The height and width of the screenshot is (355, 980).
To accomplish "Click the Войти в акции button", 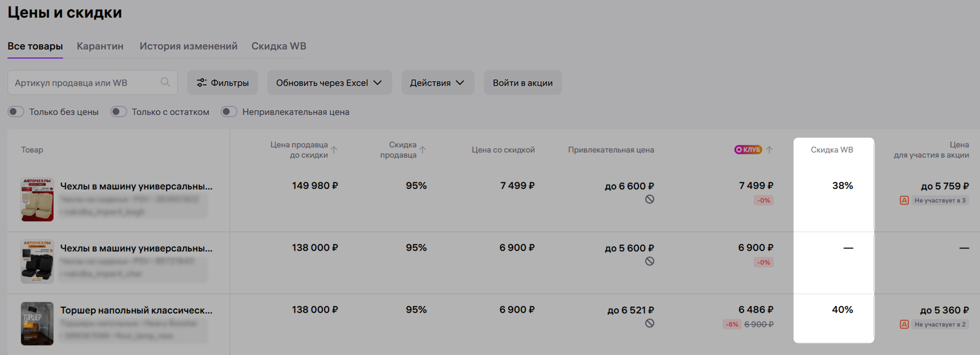I will [522, 83].
